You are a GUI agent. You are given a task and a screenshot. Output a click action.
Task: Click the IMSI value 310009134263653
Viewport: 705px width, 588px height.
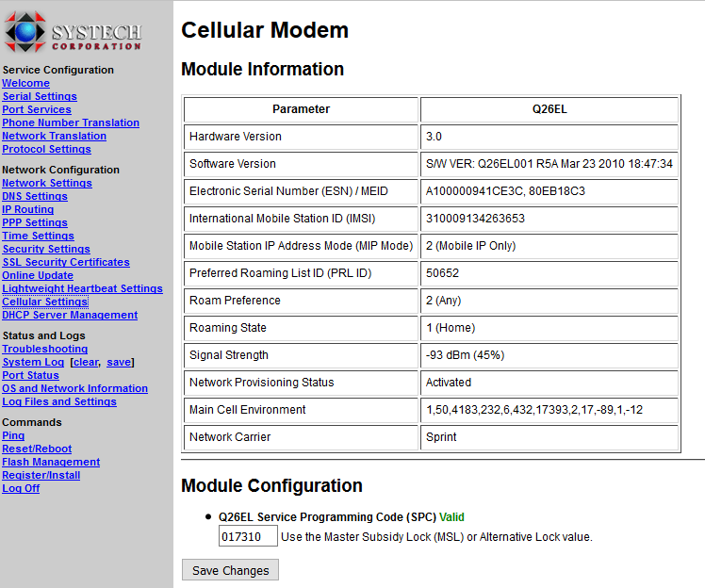(x=475, y=219)
